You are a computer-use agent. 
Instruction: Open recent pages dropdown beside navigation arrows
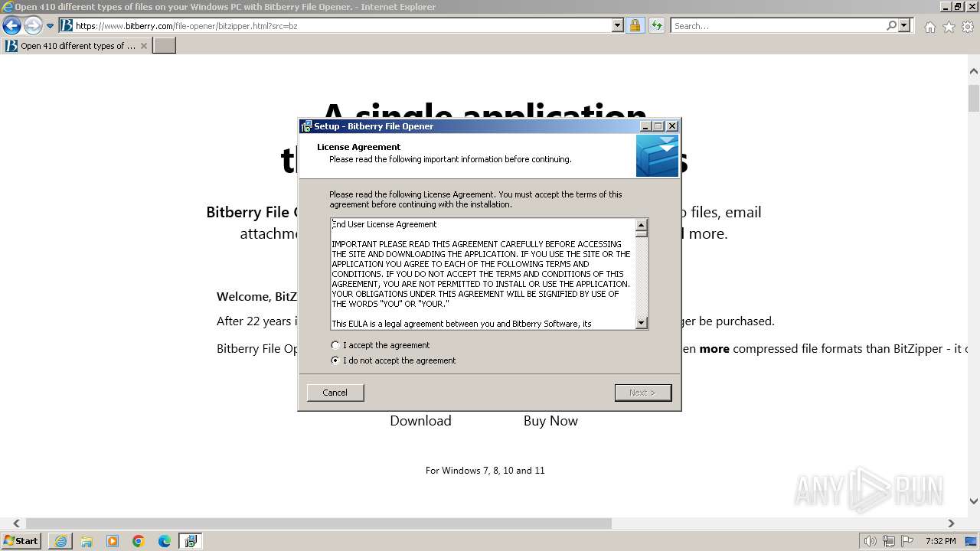(51, 26)
